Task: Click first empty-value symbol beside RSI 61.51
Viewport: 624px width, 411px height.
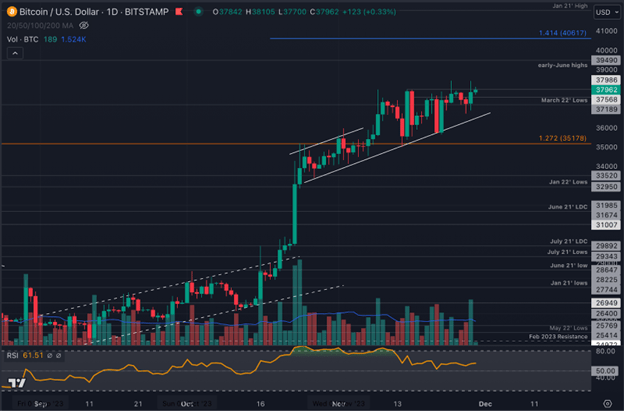Action: (50, 355)
